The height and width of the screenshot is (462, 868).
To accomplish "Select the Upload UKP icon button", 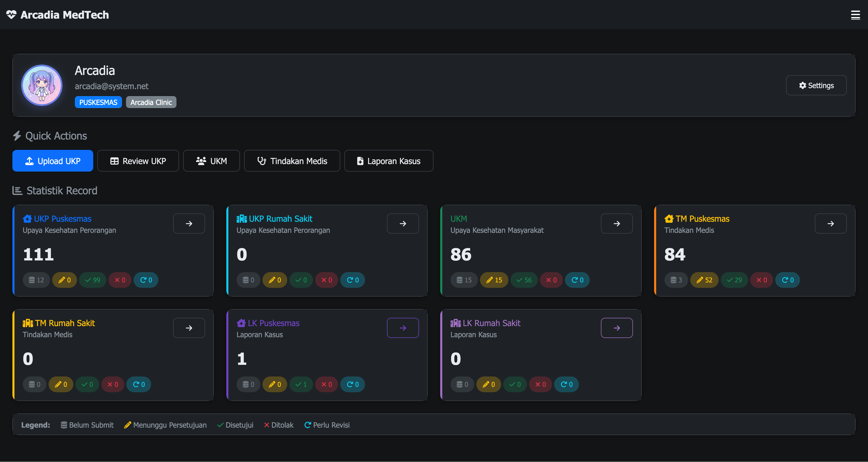I will (x=30, y=161).
